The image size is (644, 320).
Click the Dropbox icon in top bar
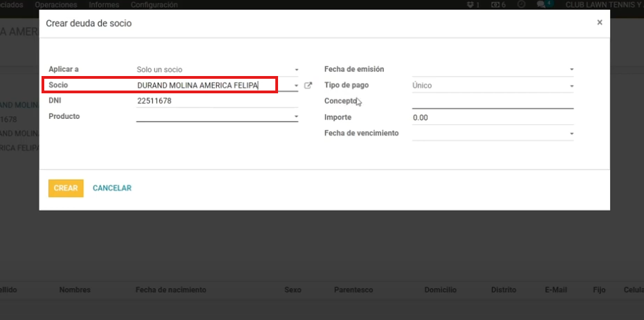[x=470, y=5]
